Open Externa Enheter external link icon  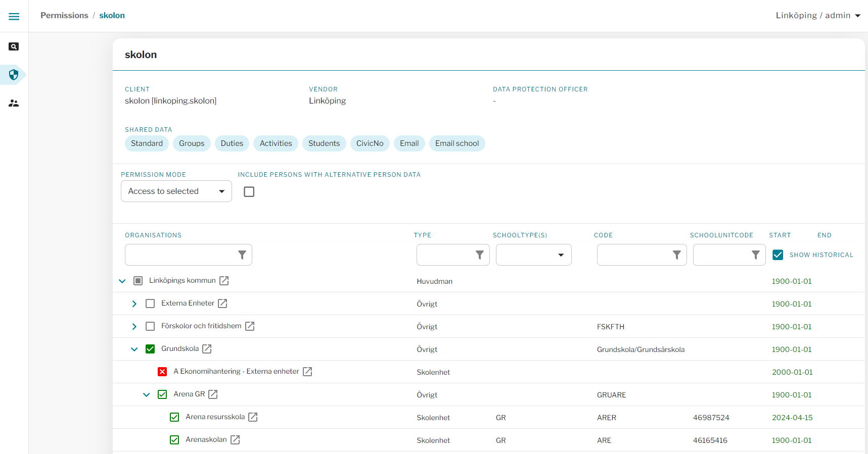222,304
